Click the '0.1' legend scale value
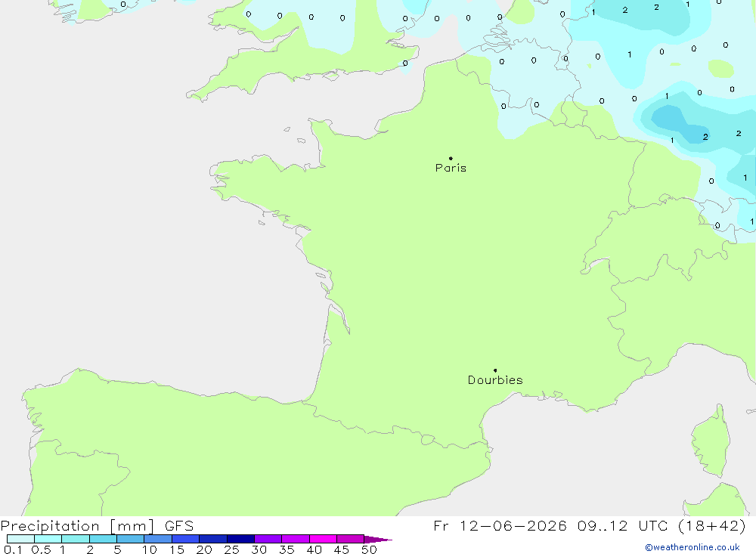Image resolution: width=756 pixels, height=554 pixels. pos(13,549)
